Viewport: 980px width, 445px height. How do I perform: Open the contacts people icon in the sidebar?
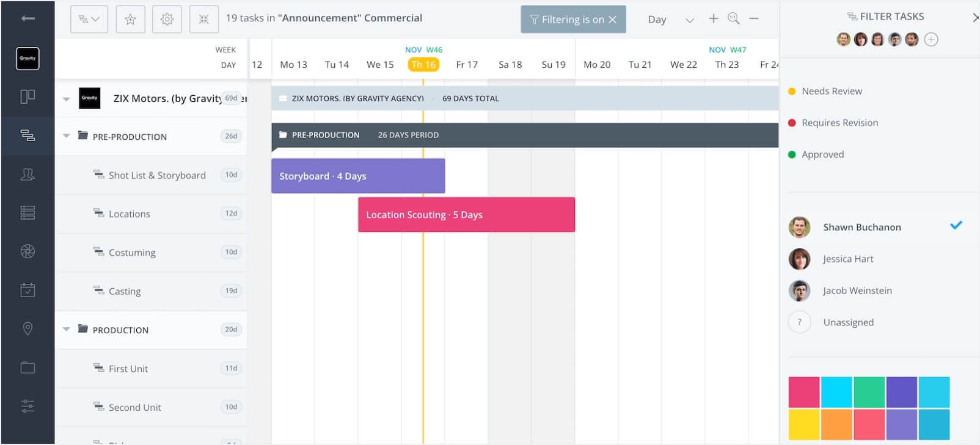tap(27, 175)
